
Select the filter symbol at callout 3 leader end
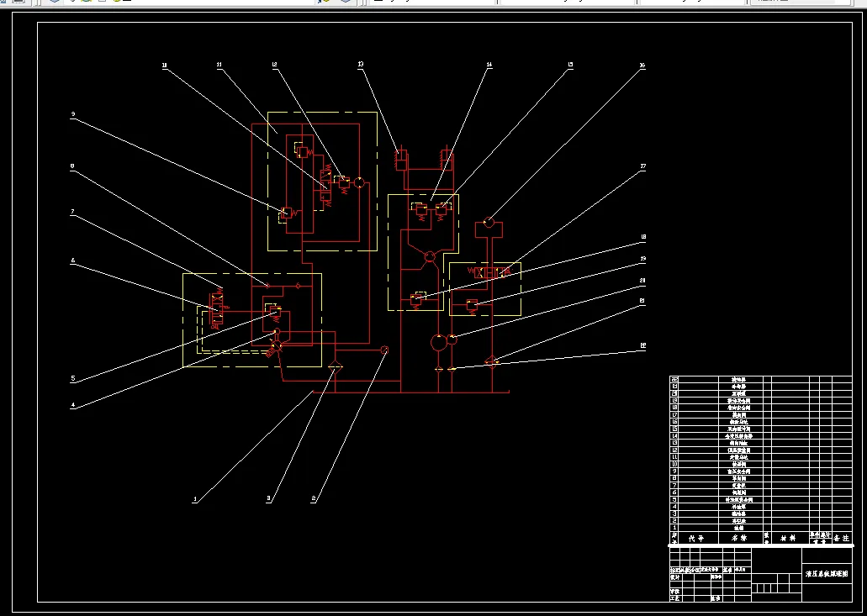coord(335,366)
